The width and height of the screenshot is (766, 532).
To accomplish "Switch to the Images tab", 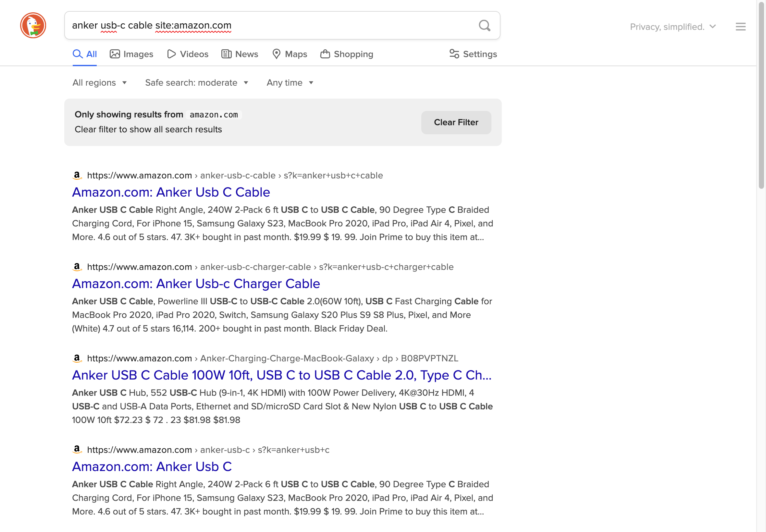I will tap(131, 54).
